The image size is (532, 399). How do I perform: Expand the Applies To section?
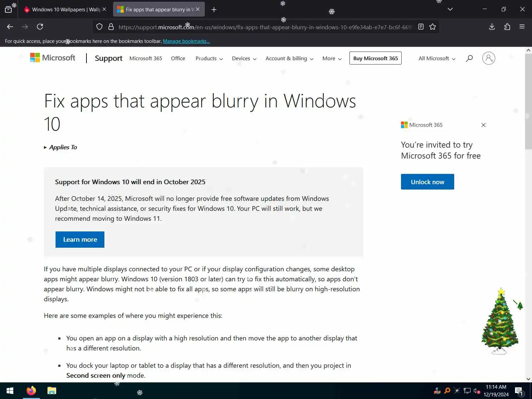(61, 147)
